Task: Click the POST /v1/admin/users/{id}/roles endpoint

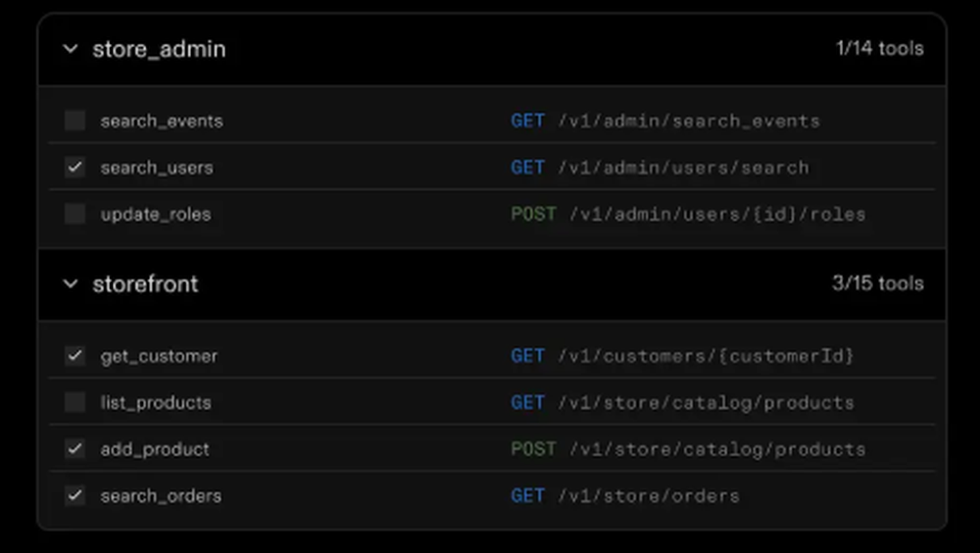Action: pos(688,215)
